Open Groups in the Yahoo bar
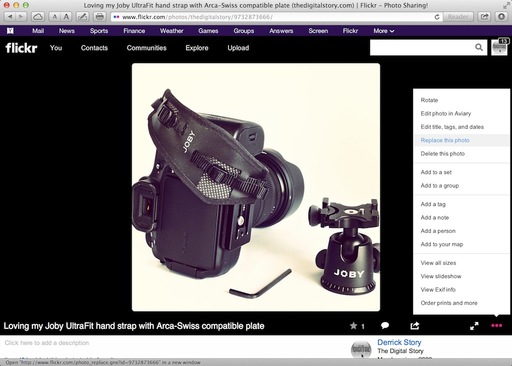 pos(244,31)
